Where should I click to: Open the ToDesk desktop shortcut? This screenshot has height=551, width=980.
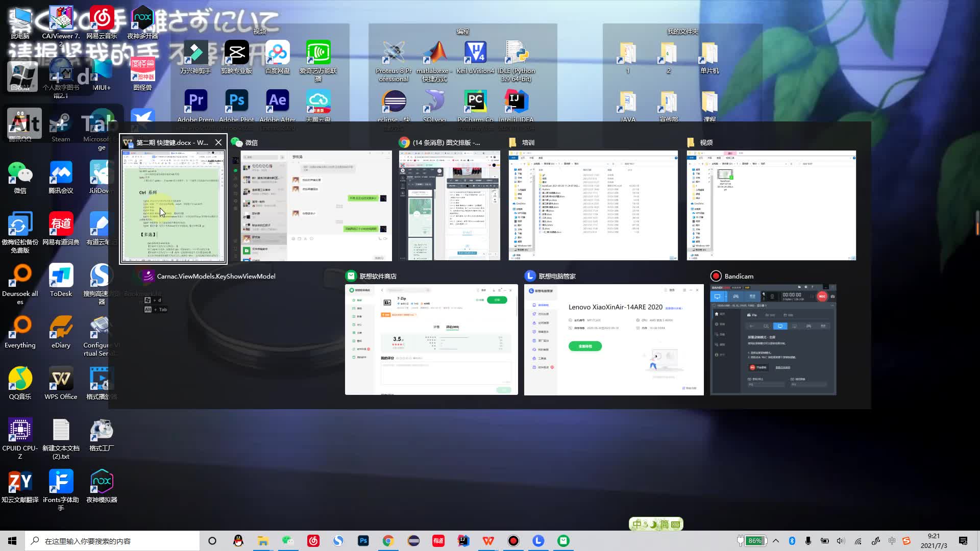point(61,275)
